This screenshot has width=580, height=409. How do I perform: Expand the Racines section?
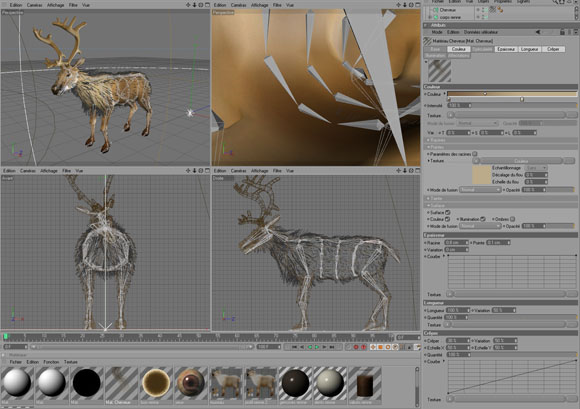(500, 140)
